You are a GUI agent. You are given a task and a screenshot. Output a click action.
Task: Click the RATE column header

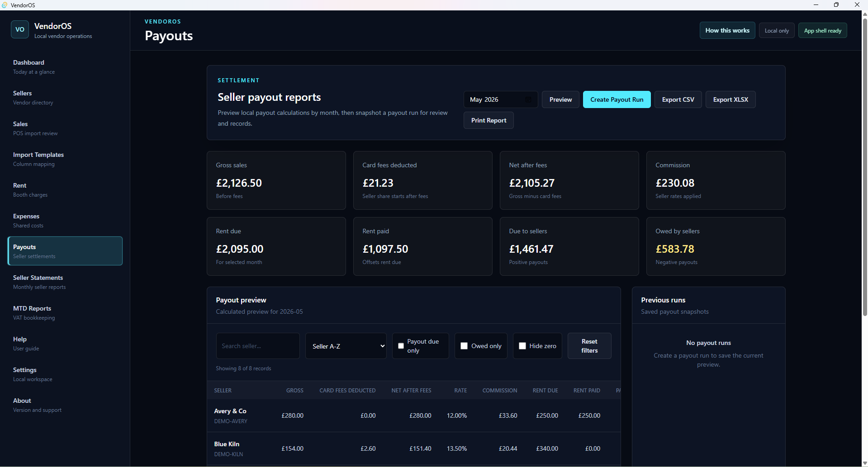(x=460, y=390)
